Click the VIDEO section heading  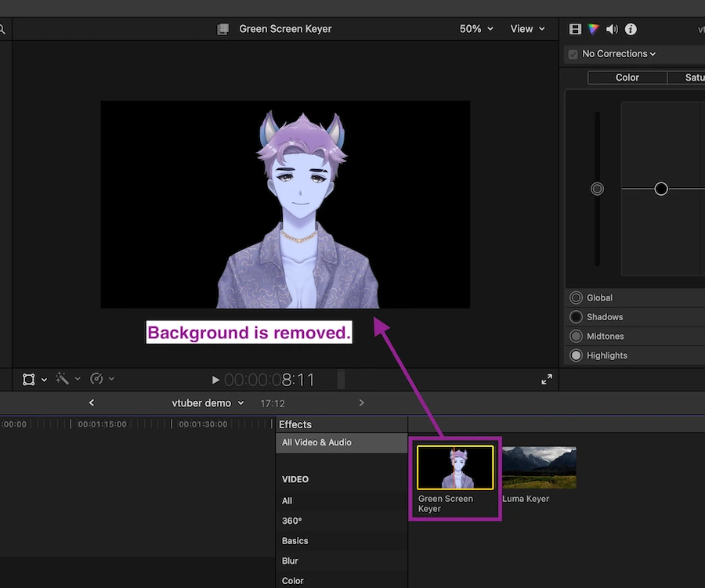295,479
